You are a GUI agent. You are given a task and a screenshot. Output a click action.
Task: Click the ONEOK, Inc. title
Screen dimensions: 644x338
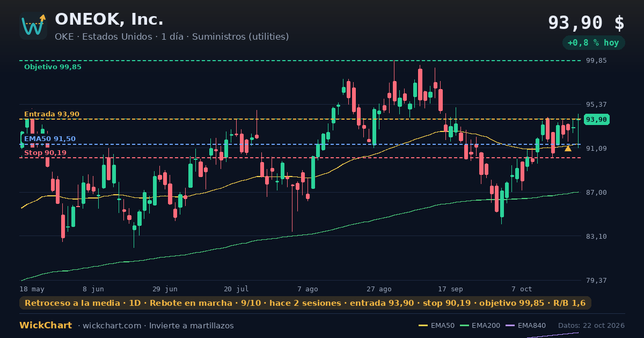109,19
